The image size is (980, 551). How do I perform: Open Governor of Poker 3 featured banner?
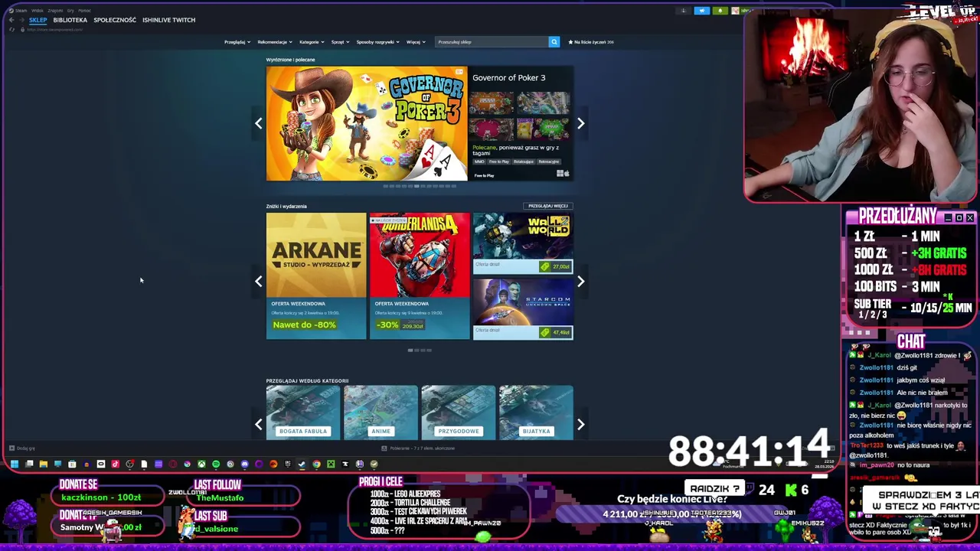pyautogui.click(x=367, y=124)
